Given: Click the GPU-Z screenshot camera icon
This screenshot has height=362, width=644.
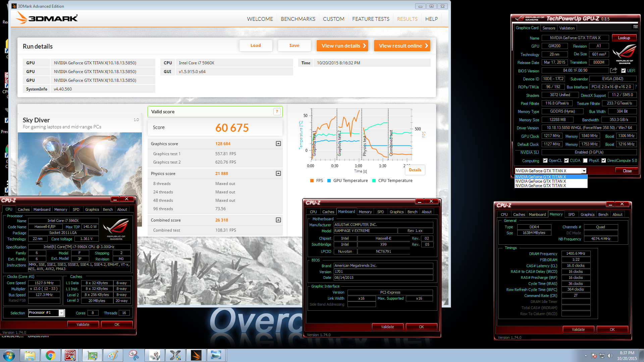Looking at the screenshot, I should (635, 26).
